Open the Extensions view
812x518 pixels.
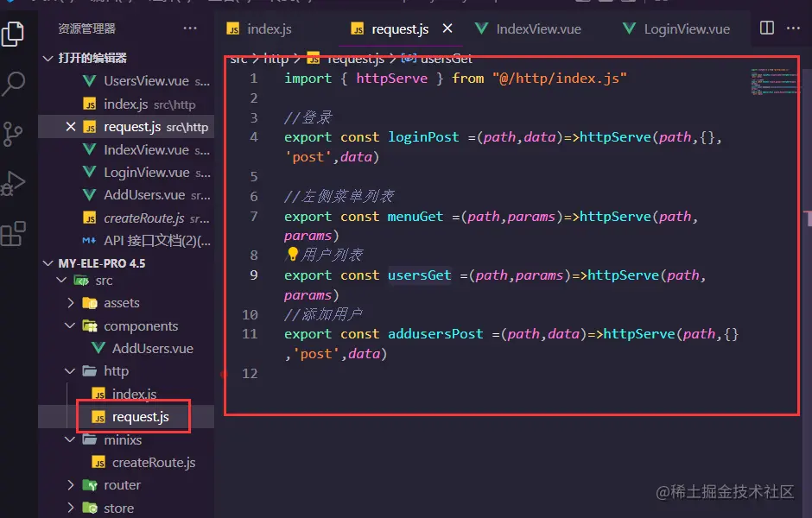point(13,233)
